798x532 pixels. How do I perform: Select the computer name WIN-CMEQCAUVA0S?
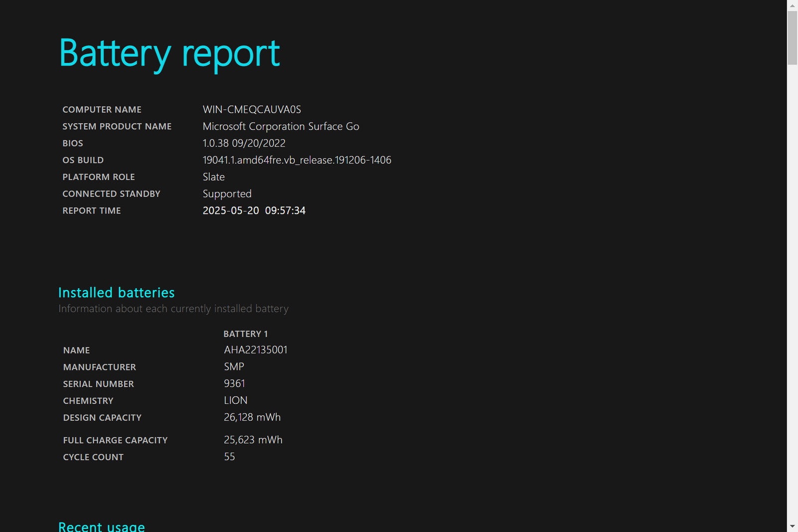(x=252, y=110)
